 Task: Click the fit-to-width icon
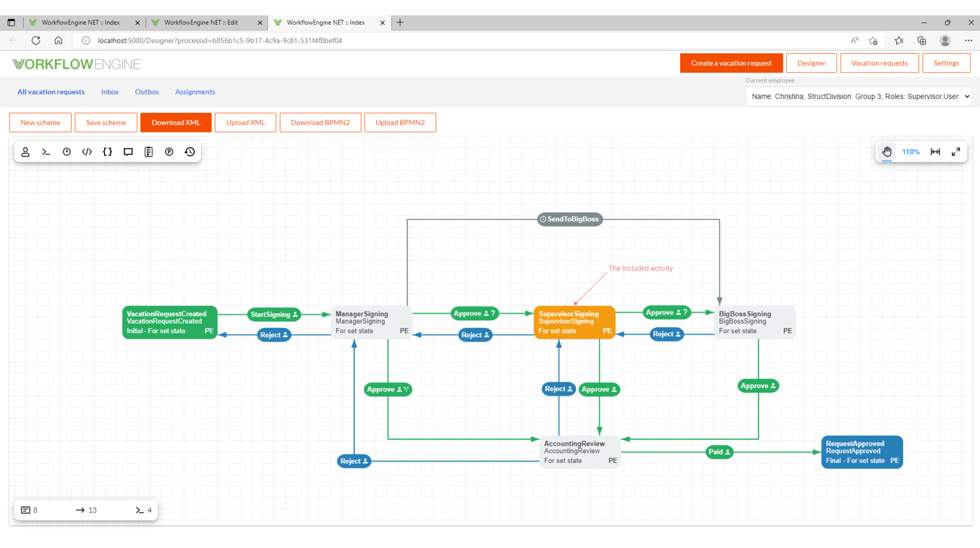pyautogui.click(x=935, y=152)
